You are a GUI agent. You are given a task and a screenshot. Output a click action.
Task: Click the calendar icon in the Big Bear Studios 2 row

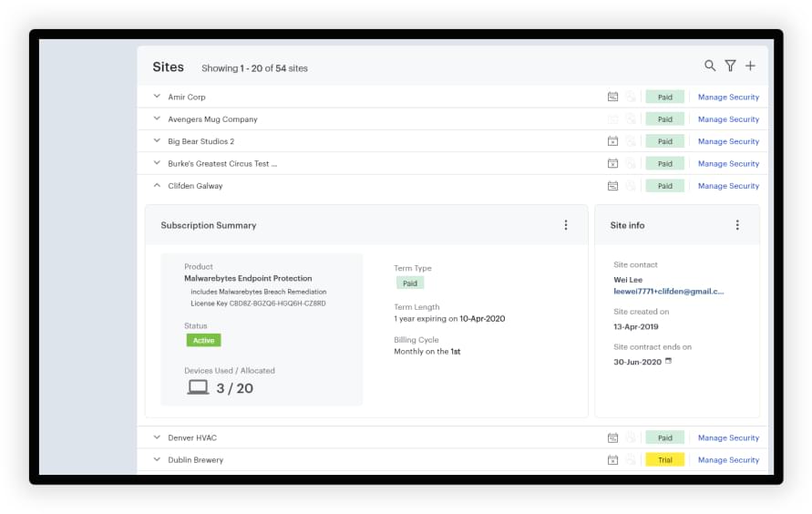pyautogui.click(x=612, y=141)
